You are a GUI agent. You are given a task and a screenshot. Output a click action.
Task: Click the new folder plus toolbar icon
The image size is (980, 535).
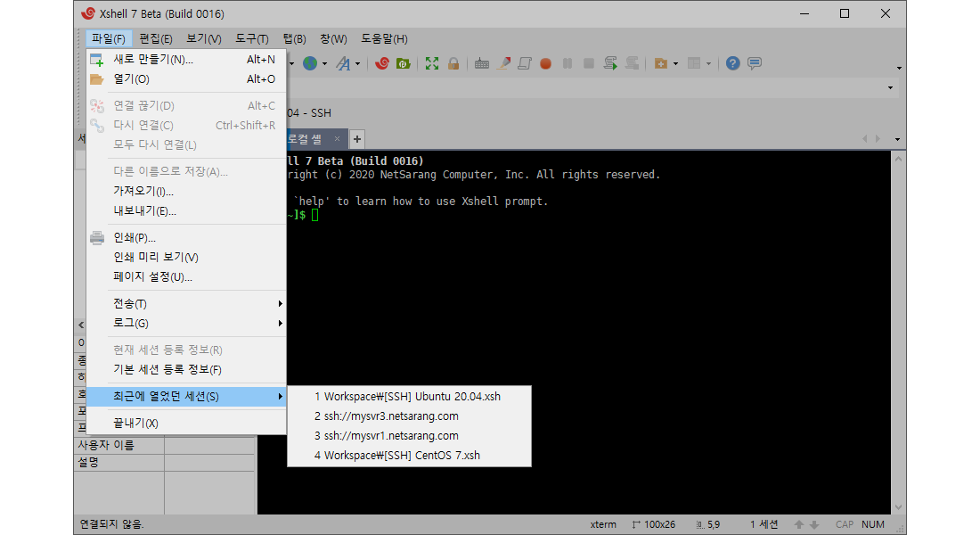tap(661, 63)
